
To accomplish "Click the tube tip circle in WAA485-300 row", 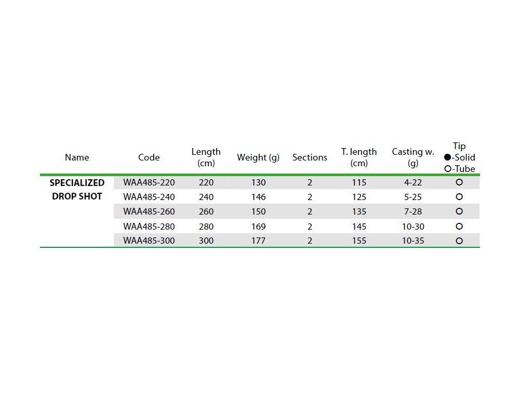I will tap(459, 241).
